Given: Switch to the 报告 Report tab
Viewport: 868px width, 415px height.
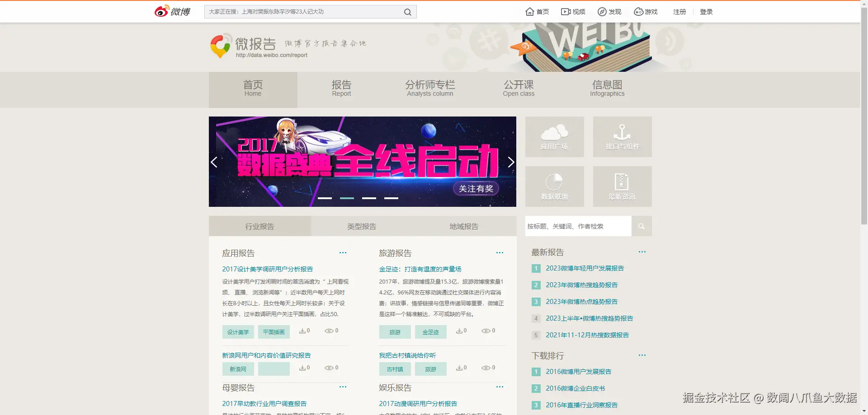Looking at the screenshot, I should tap(341, 89).
